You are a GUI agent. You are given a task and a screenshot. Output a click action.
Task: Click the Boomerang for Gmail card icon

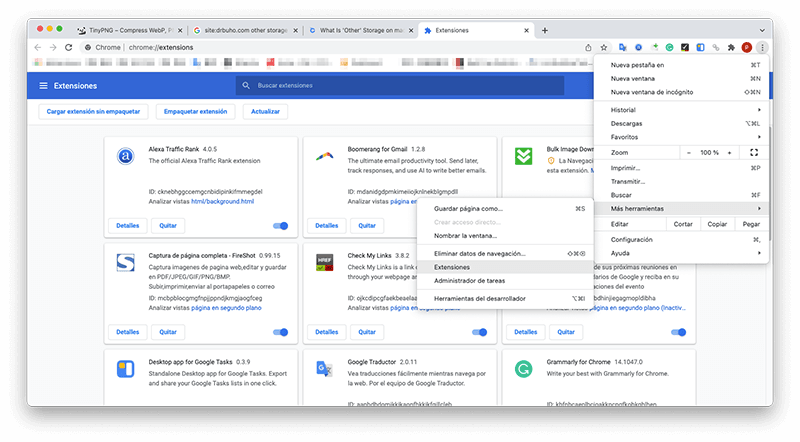[324, 156]
